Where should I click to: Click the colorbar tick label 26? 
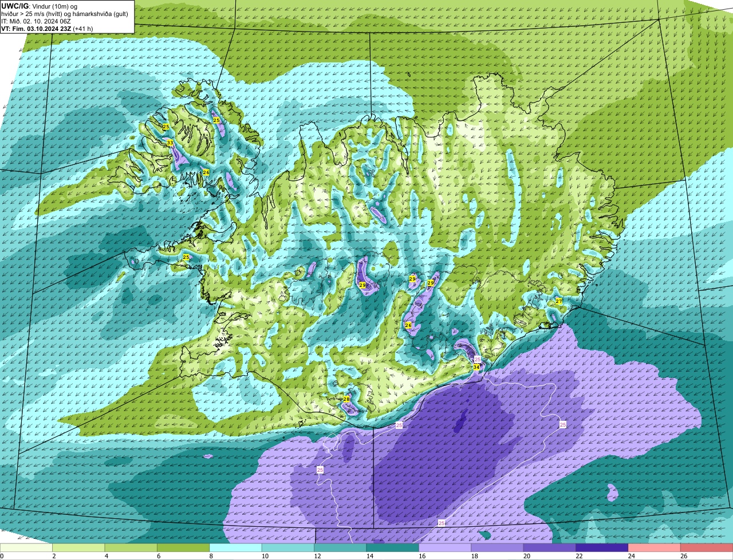click(684, 556)
